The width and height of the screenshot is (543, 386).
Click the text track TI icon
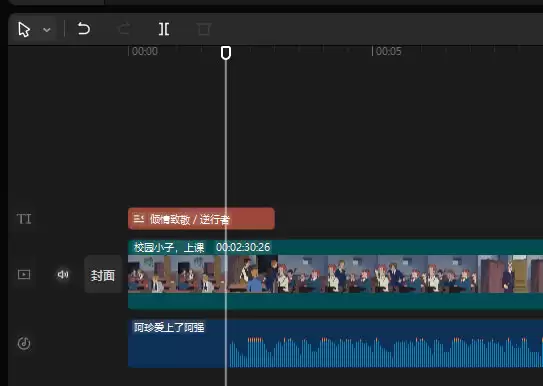24,219
